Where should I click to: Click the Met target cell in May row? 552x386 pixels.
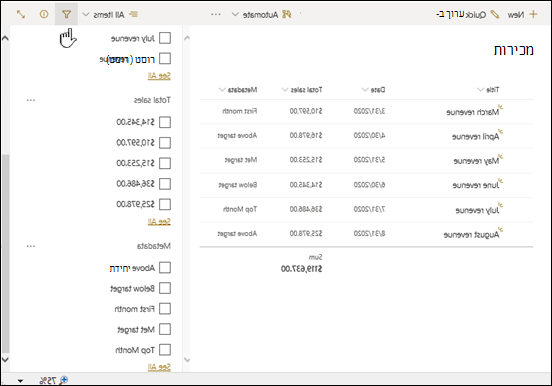click(241, 160)
